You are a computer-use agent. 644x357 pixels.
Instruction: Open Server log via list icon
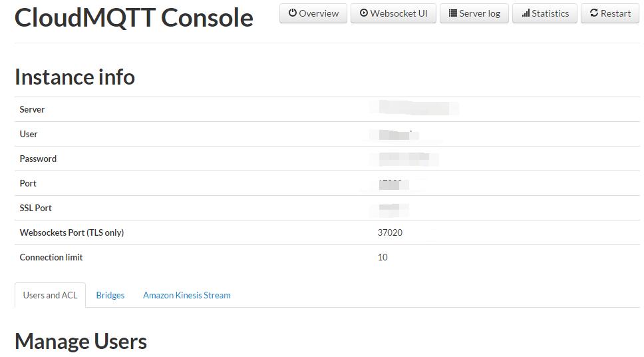click(453, 13)
